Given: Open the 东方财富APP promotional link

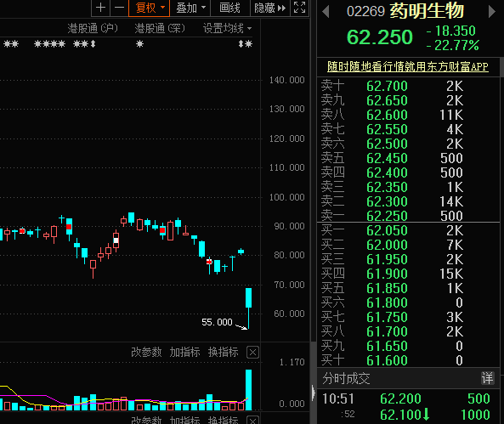Looking at the screenshot, I should (408, 66).
